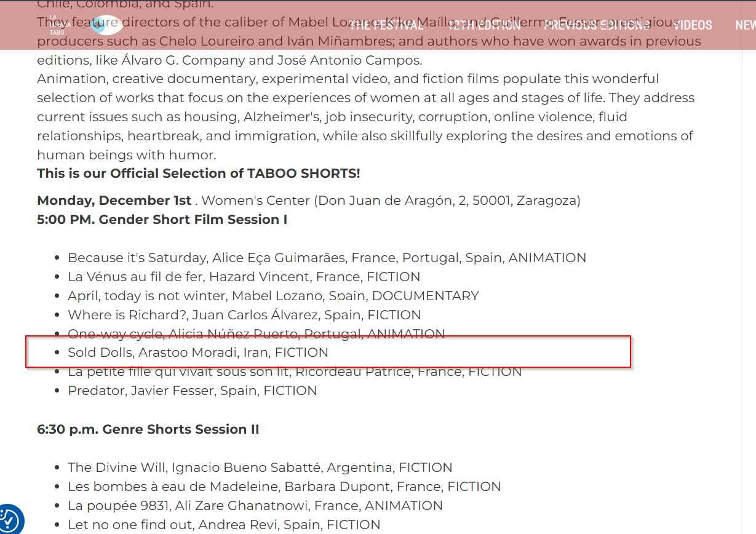Click the "Because it's Saturday" list entry
The height and width of the screenshot is (534, 756).
pos(327,258)
